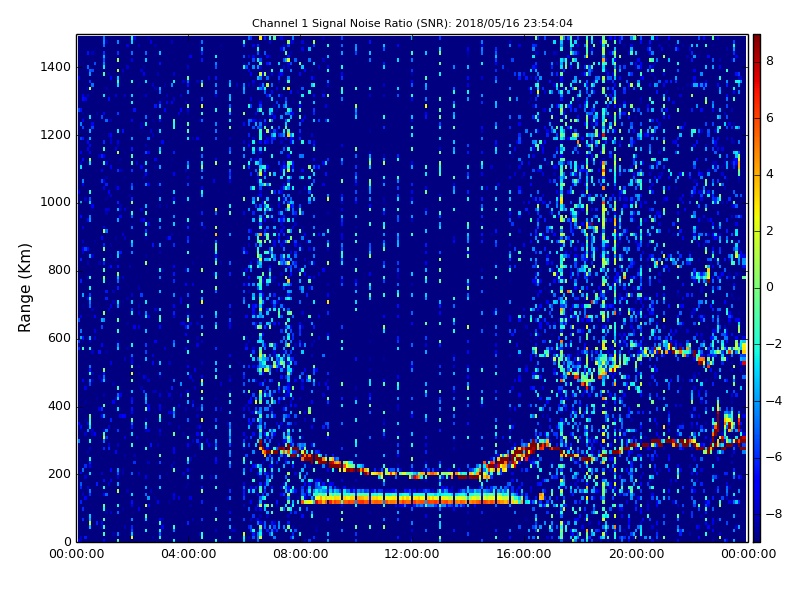The image size is (800, 600).
Task: Click the colorbar tick label '8'
Action: 770,61
